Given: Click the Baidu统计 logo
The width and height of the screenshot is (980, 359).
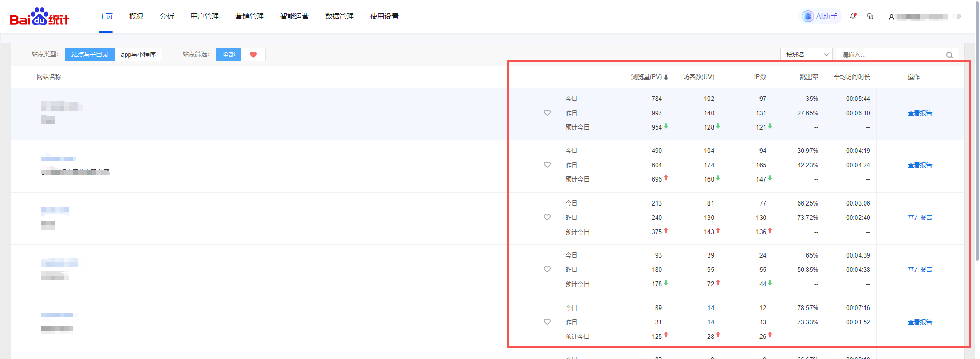Looking at the screenshot, I should (x=40, y=17).
